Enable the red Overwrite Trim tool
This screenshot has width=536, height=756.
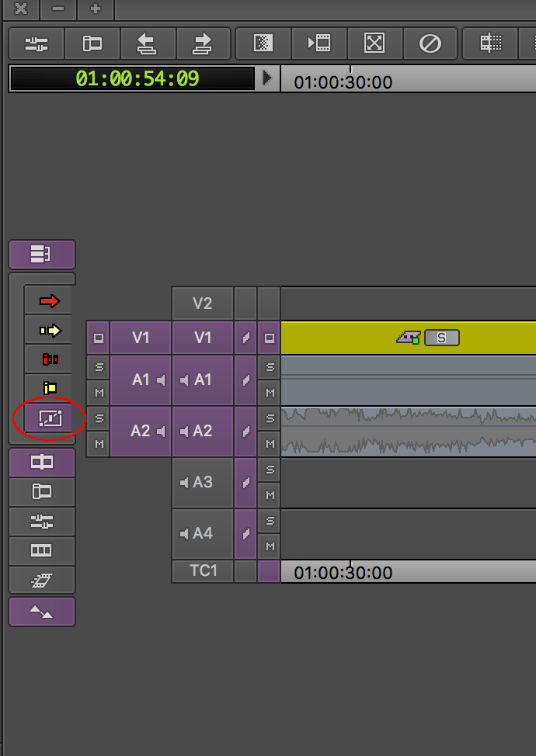click(50, 359)
